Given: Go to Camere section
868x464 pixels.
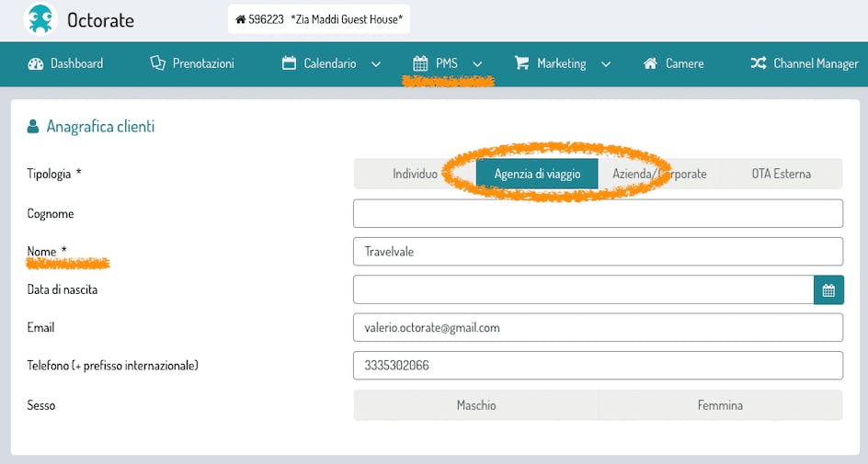Looking at the screenshot, I should point(685,63).
